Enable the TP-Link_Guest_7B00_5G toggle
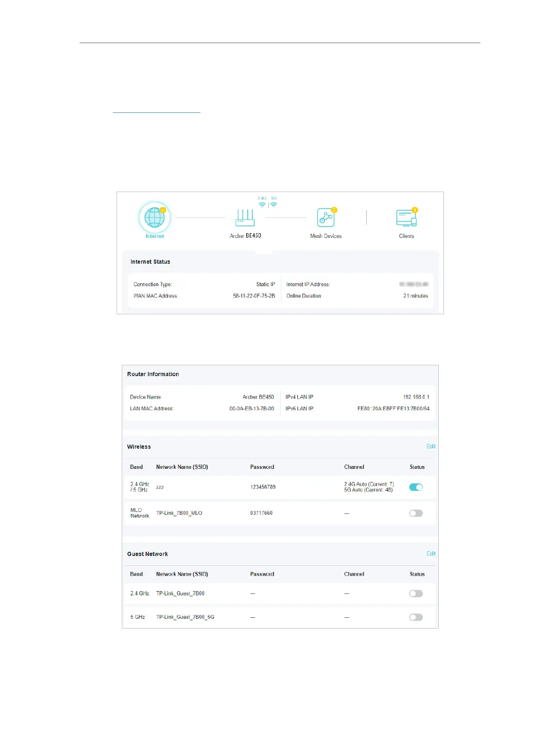 pyautogui.click(x=416, y=617)
